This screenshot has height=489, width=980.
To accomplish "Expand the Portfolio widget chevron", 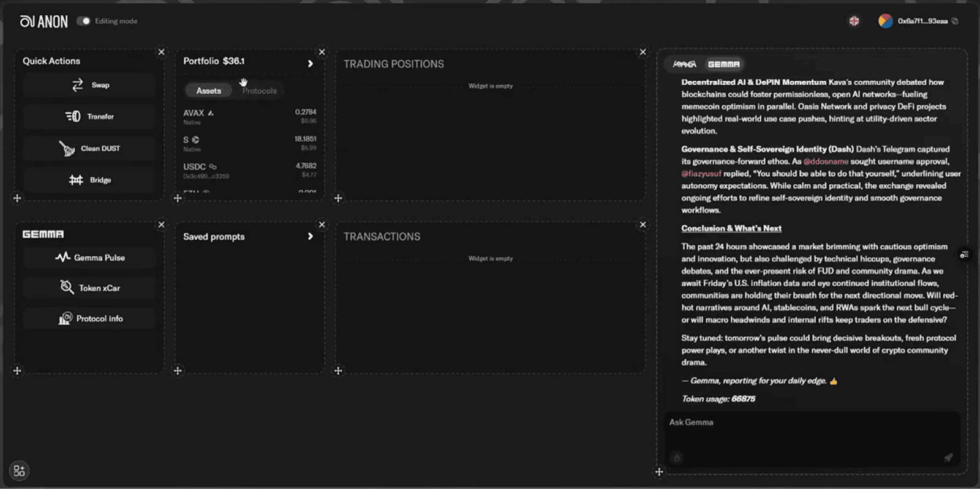I will [x=311, y=64].
